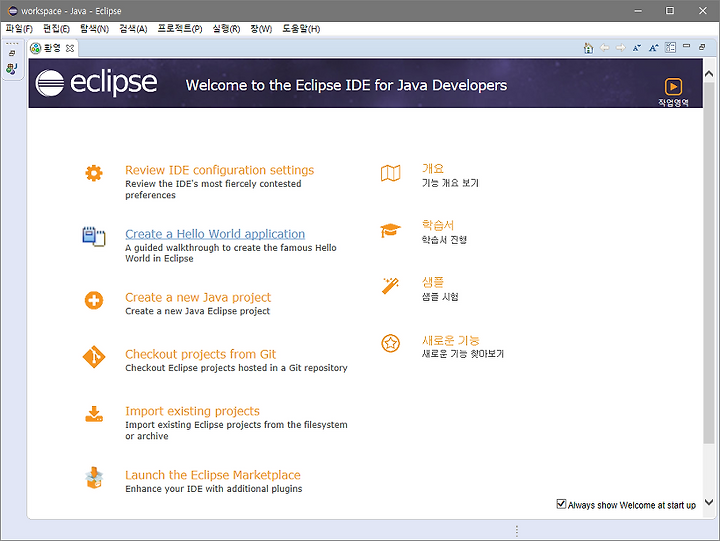Open Import existing projects link
This screenshot has width=720, height=541.
pyautogui.click(x=192, y=411)
